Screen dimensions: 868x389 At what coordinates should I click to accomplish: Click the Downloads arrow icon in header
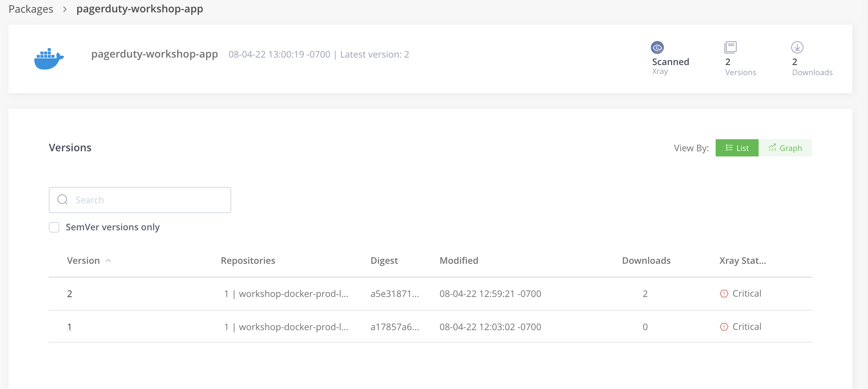click(x=797, y=47)
